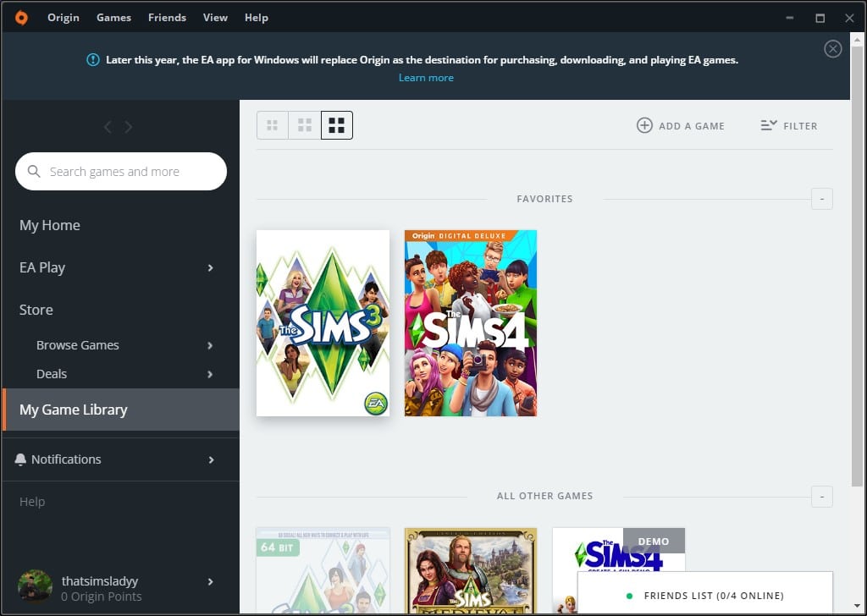The width and height of the screenshot is (867, 616).
Task: Minimize the Origin window
Action: pyautogui.click(x=790, y=18)
